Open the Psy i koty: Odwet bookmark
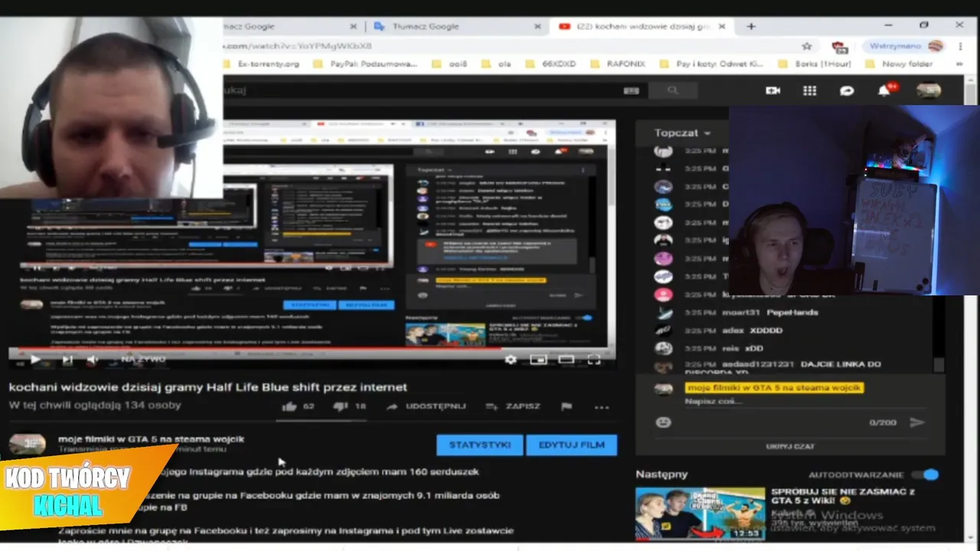Viewport: 980px width, 551px height. (x=711, y=64)
